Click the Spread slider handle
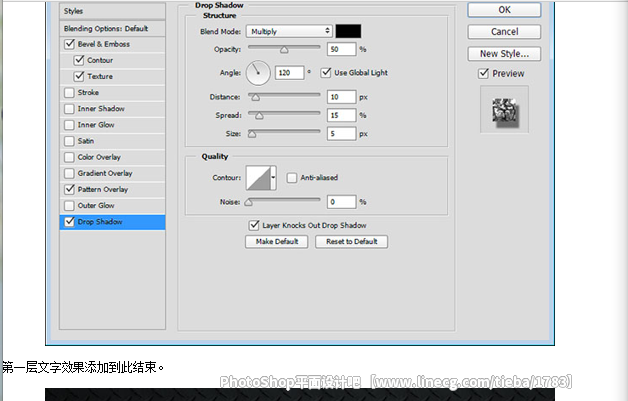This screenshot has height=401, width=628. pos(259,116)
